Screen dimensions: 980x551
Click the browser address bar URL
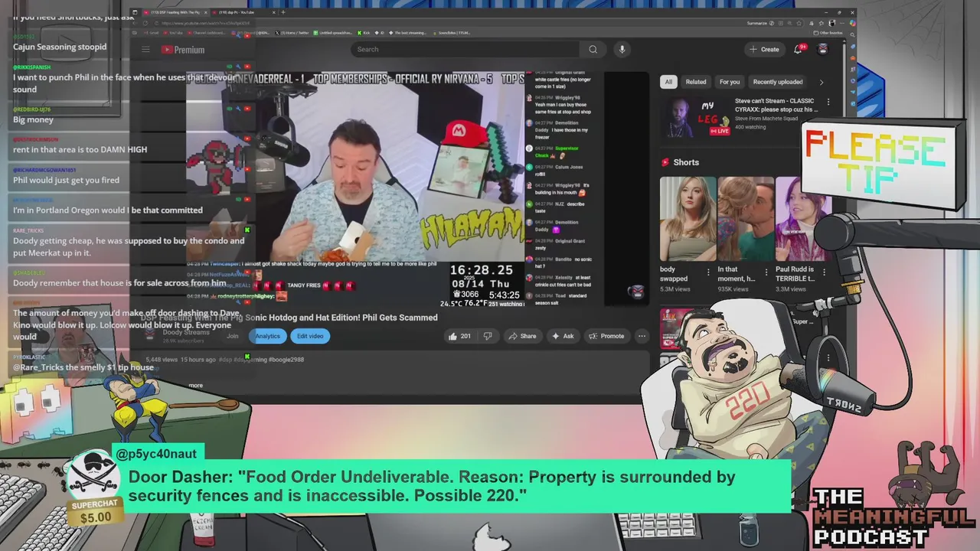pyautogui.click(x=207, y=23)
